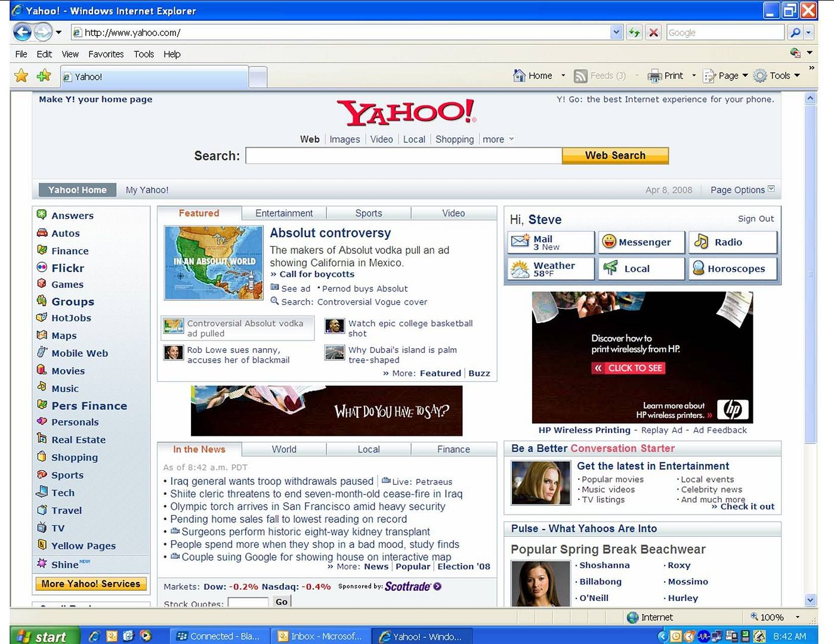Click the Add to Favorites star-plus icon
Image resolution: width=834 pixels, height=644 pixels.
pos(44,76)
